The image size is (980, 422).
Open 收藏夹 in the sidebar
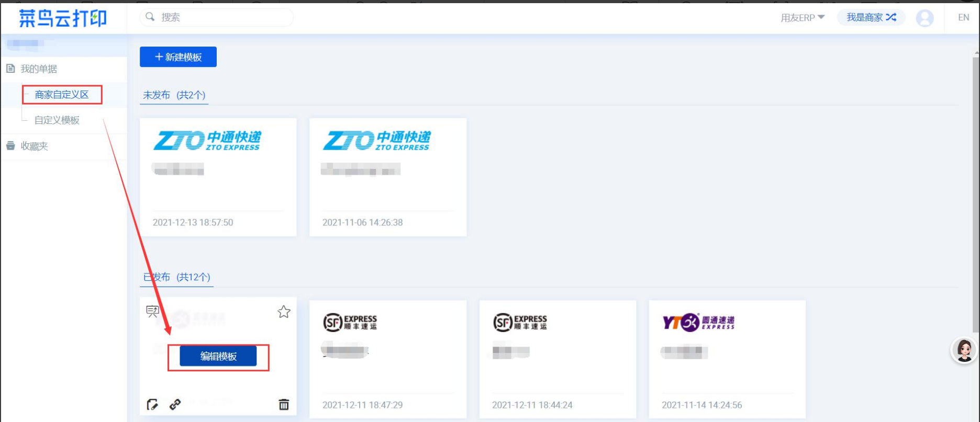tap(35, 146)
